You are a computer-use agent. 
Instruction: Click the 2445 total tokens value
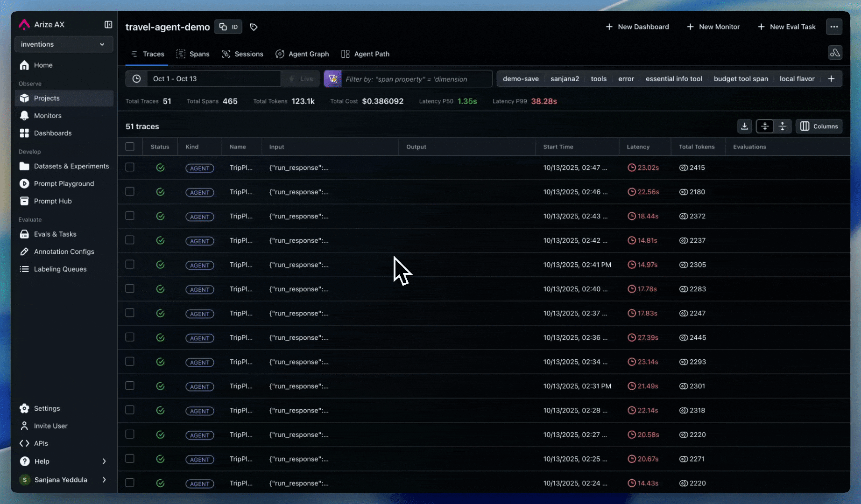(x=698, y=337)
